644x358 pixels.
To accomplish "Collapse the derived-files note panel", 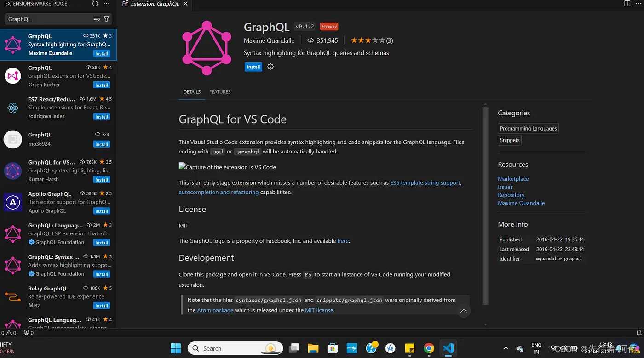I will 464,311.
